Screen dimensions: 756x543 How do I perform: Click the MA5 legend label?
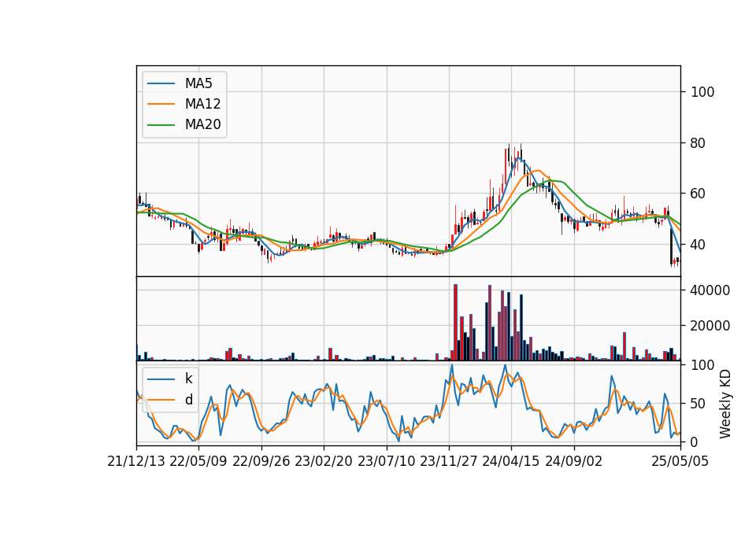point(198,83)
